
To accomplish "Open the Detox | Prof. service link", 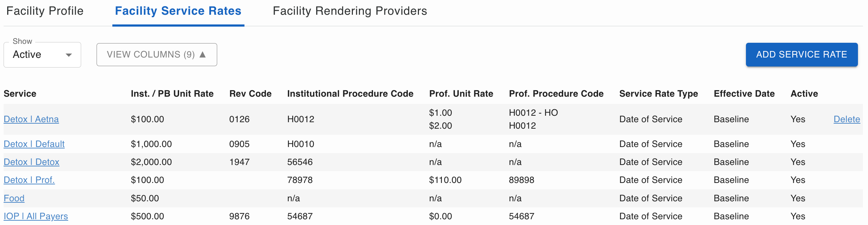I will pyautogui.click(x=29, y=180).
